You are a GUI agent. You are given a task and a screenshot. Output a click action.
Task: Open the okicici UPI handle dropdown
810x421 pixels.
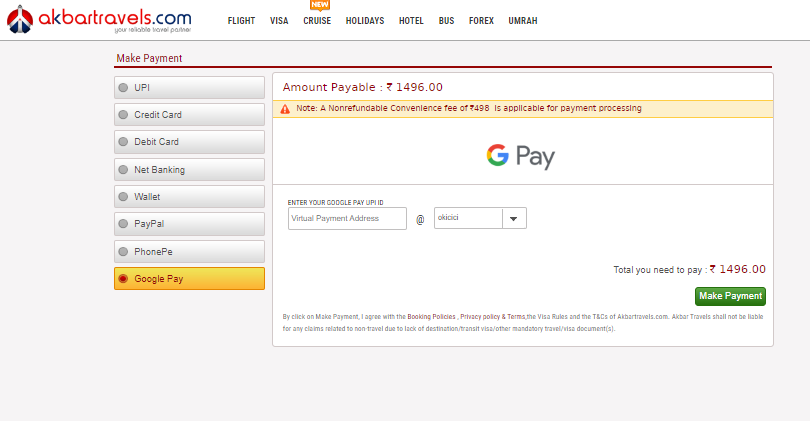point(480,218)
